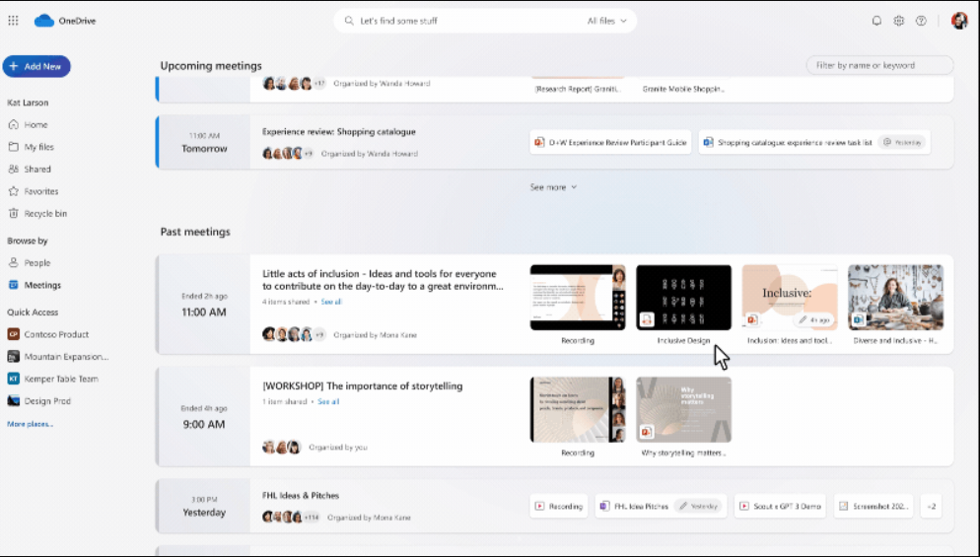Open the app launcher grid icon
980x557 pixels.
pyautogui.click(x=14, y=21)
